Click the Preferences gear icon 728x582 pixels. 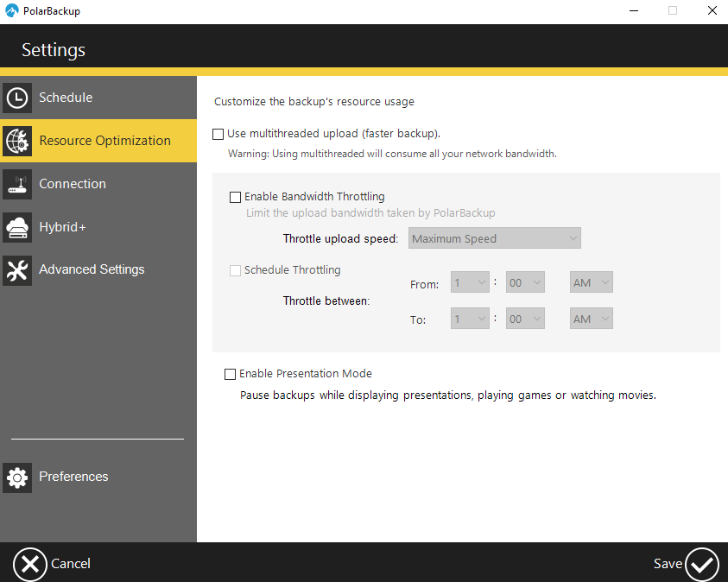[17, 478]
